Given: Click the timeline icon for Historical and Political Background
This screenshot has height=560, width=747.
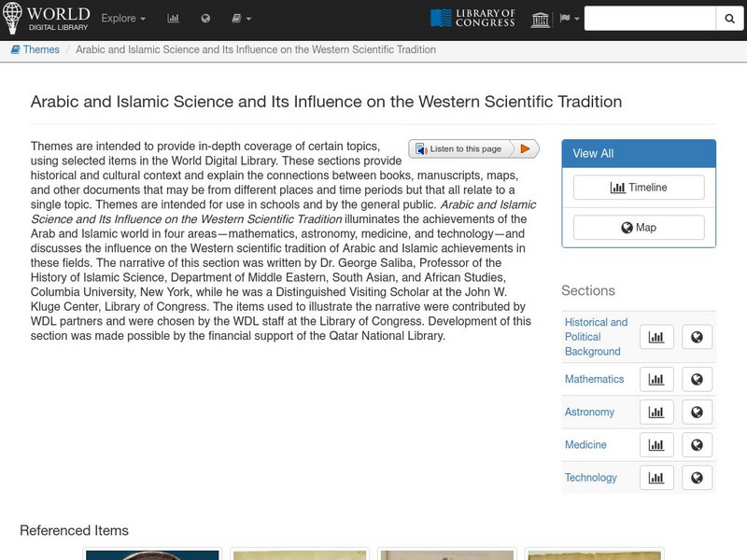Looking at the screenshot, I should pos(655,337).
